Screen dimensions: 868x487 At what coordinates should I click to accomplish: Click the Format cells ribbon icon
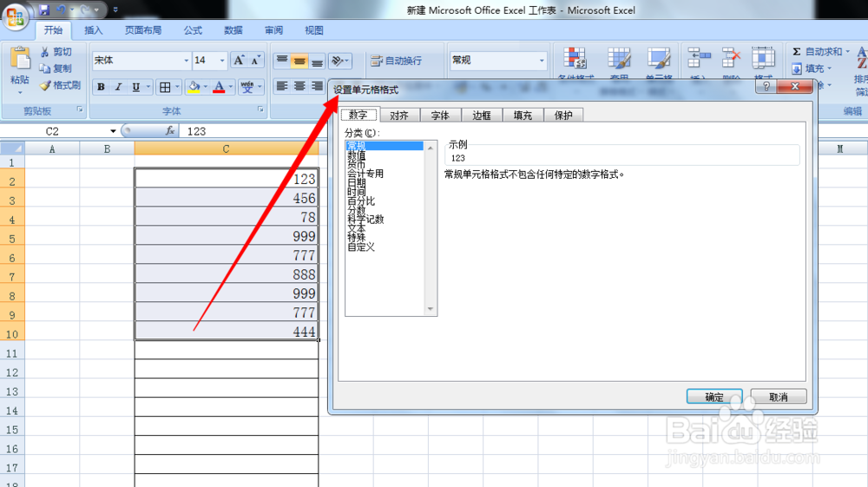pos(763,57)
